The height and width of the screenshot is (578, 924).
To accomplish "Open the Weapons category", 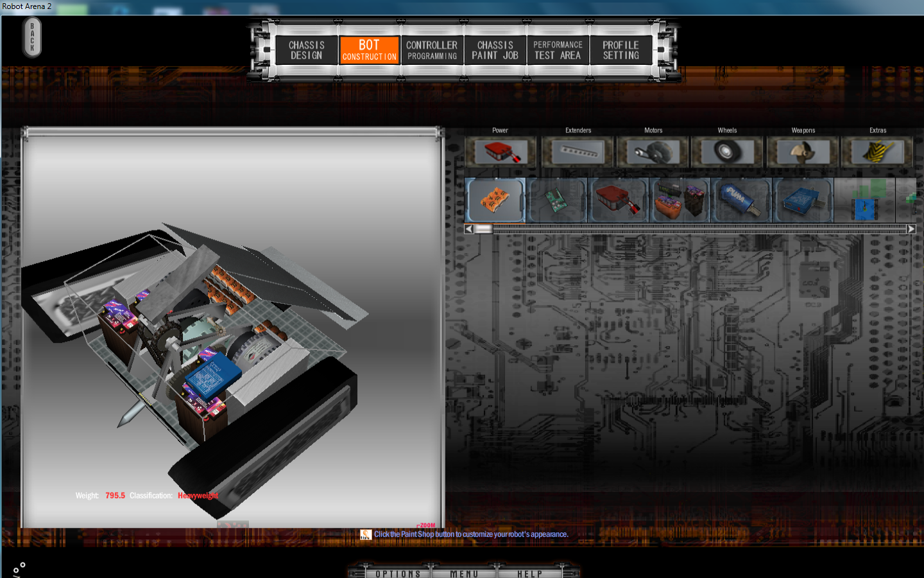I will [x=803, y=152].
